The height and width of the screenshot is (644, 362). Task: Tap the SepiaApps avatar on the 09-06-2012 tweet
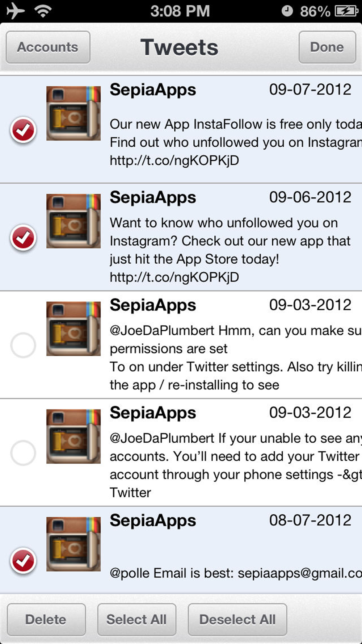tap(73, 221)
